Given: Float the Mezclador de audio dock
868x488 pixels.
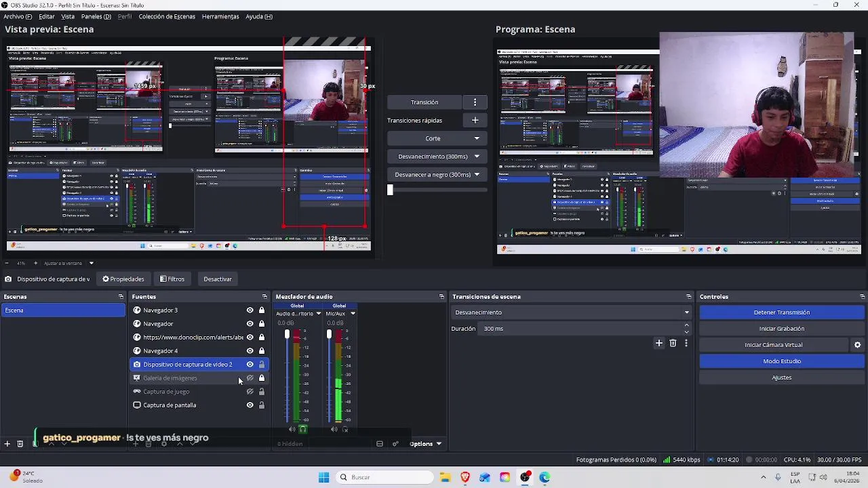Looking at the screenshot, I should 441,297.
